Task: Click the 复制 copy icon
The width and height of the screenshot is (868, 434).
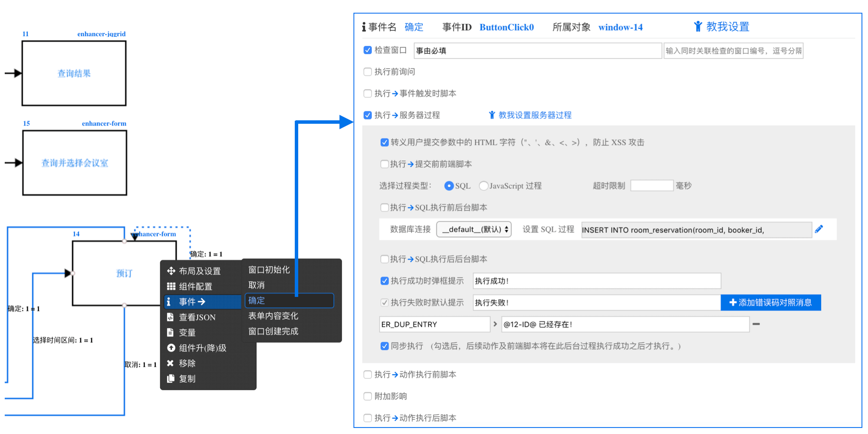Action: (x=171, y=379)
